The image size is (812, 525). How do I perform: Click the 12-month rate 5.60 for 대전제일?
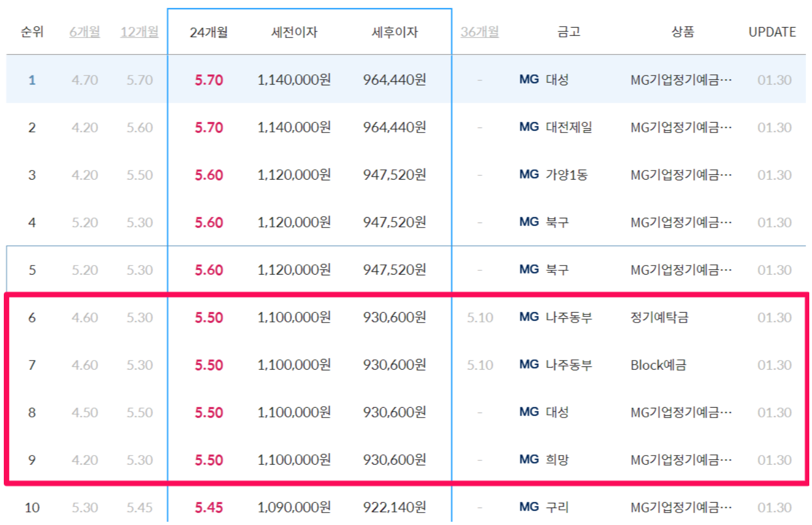(139, 128)
